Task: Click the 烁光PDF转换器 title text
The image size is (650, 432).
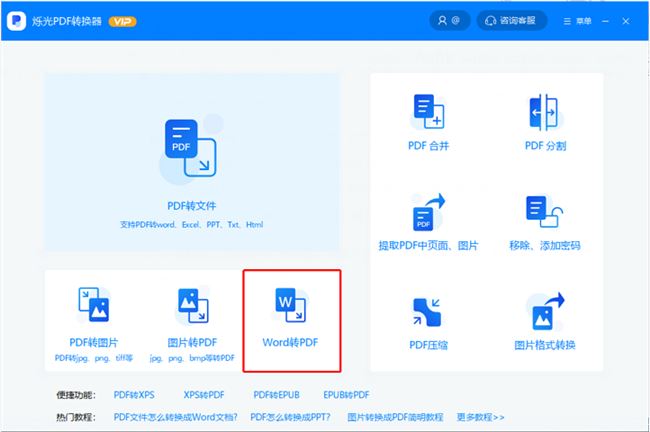Action: point(67,21)
